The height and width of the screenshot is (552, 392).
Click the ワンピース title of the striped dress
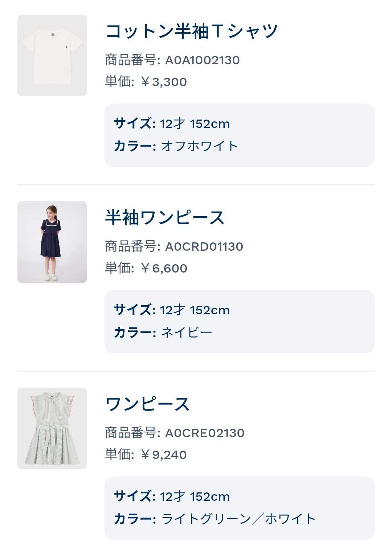147,404
